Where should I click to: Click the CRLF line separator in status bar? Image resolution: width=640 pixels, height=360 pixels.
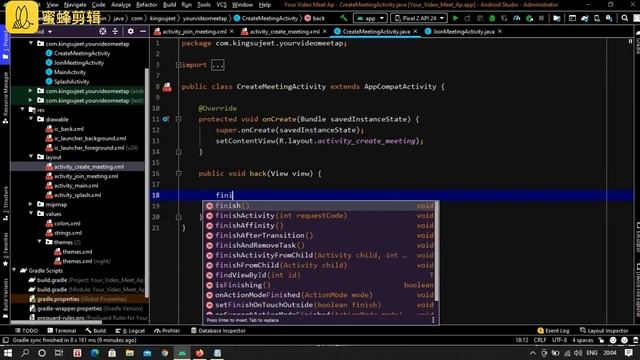[540, 340]
